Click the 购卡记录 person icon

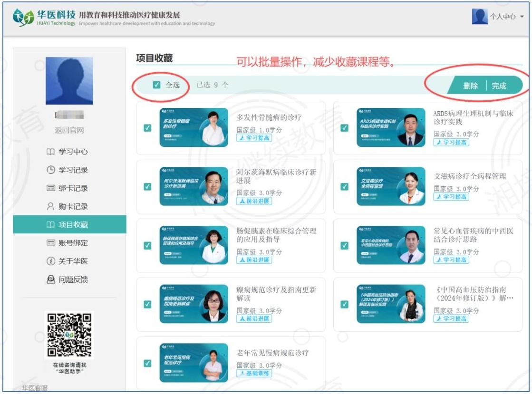[x=50, y=207]
